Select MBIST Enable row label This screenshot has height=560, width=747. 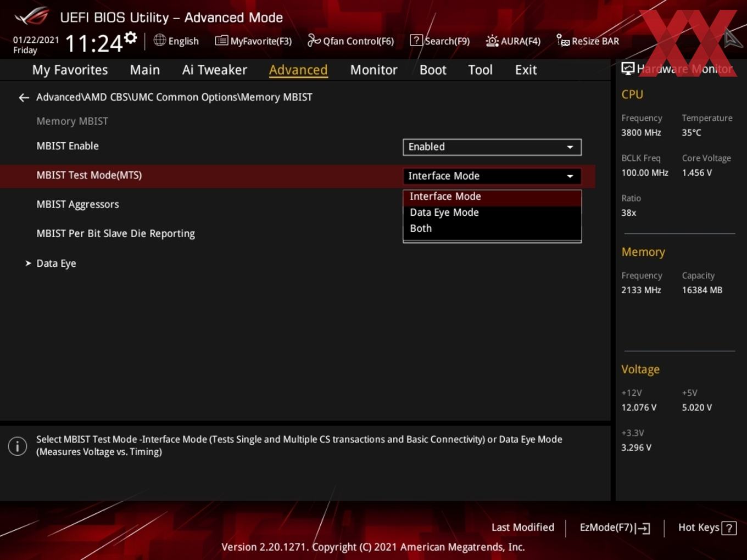click(68, 146)
